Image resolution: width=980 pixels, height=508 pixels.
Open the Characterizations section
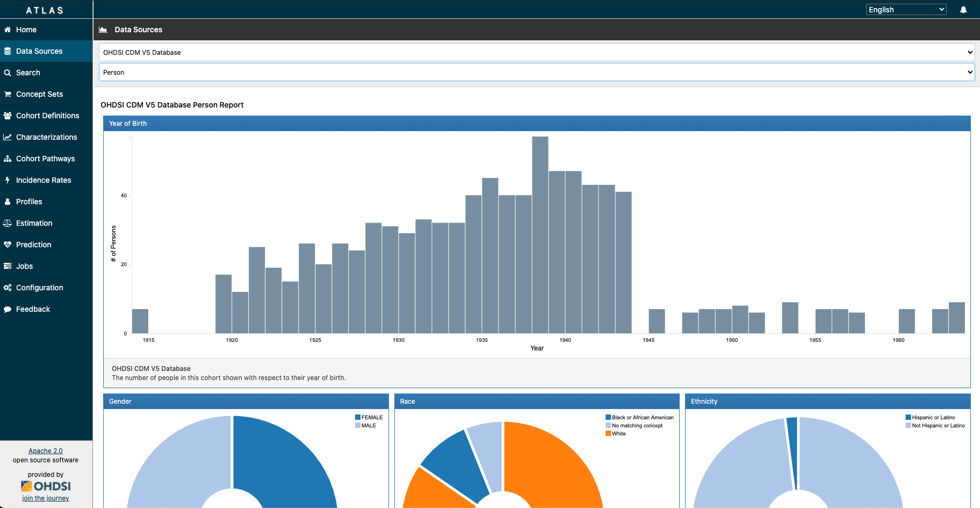[x=46, y=137]
